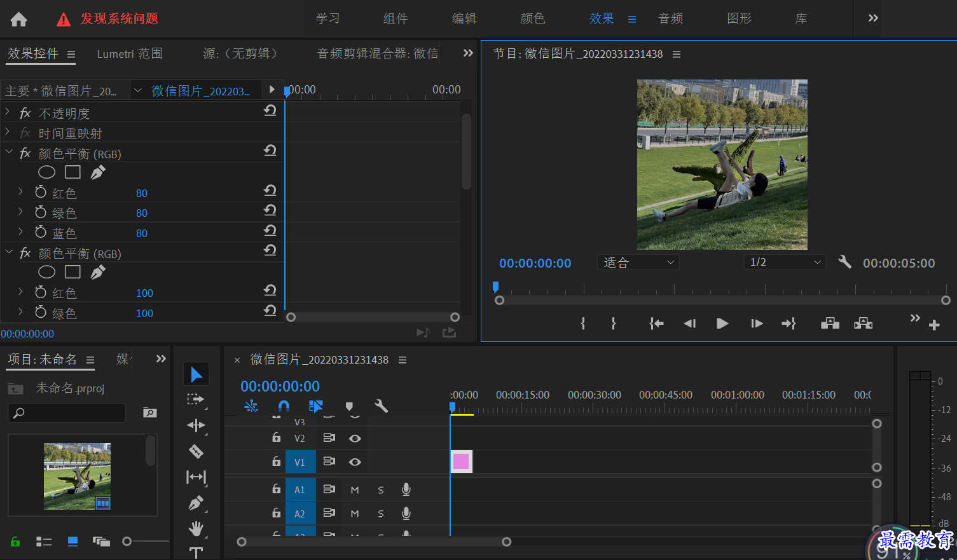The image size is (957, 560).
Task: Select the pink clip on V1
Action: (x=461, y=461)
